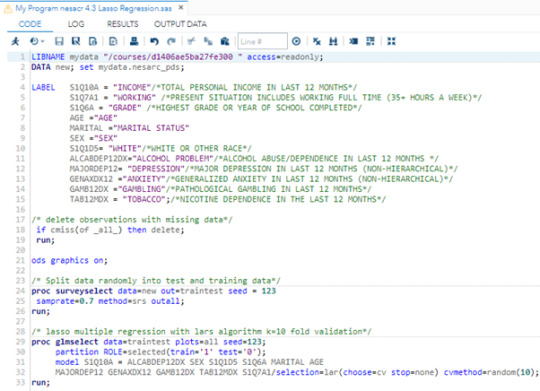540x391 pixels.
Task: Print the code with printer icon
Action: [x=134, y=41]
